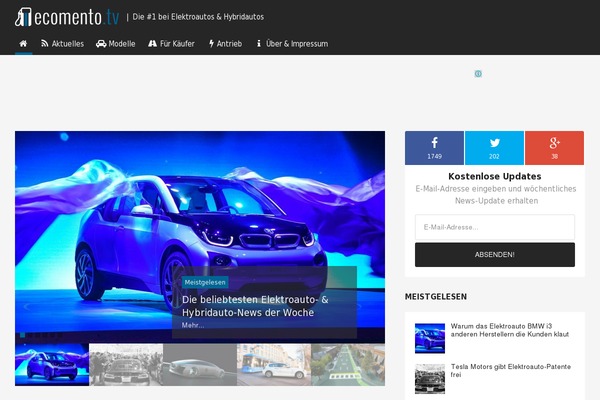Click the Tesla article sidebar thumbnail

[430, 379]
